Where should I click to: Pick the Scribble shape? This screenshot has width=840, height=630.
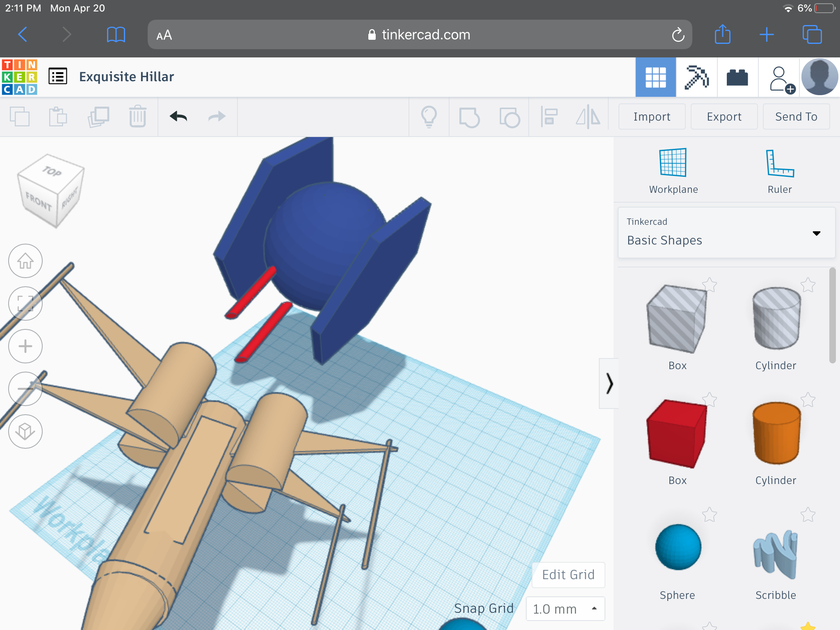pos(775,555)
